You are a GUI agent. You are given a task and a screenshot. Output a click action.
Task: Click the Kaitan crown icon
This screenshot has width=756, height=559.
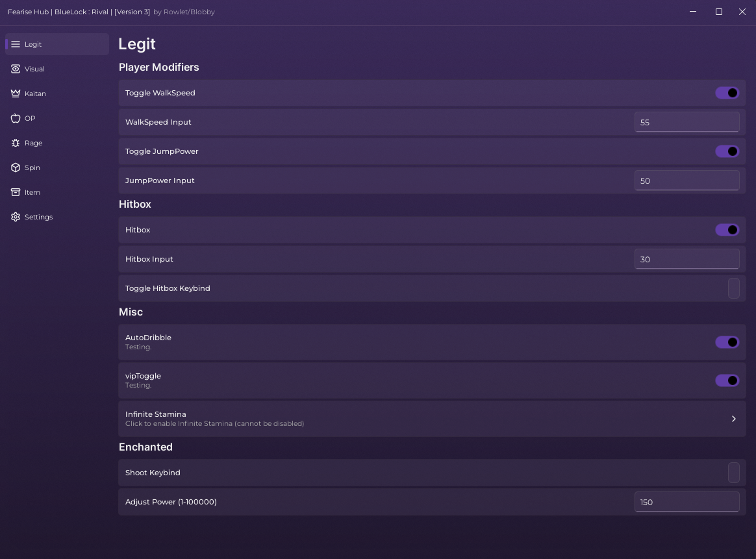click(x=16, y=93)
